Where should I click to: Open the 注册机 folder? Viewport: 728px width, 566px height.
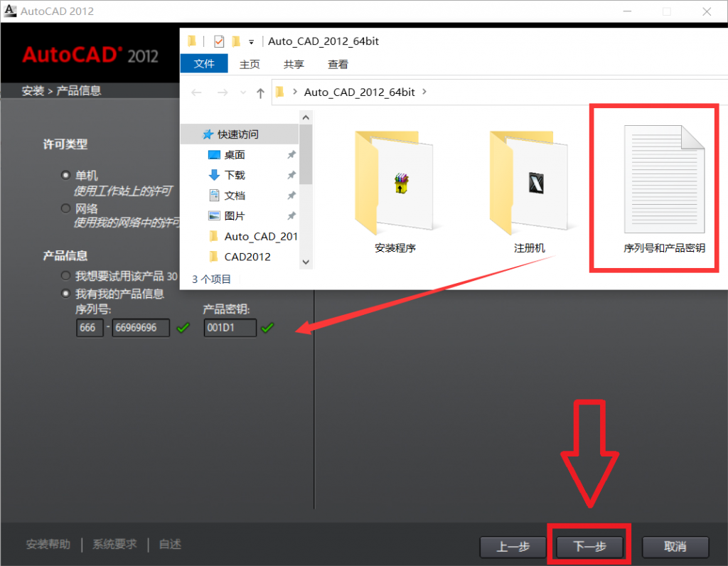tap(529, 191)
